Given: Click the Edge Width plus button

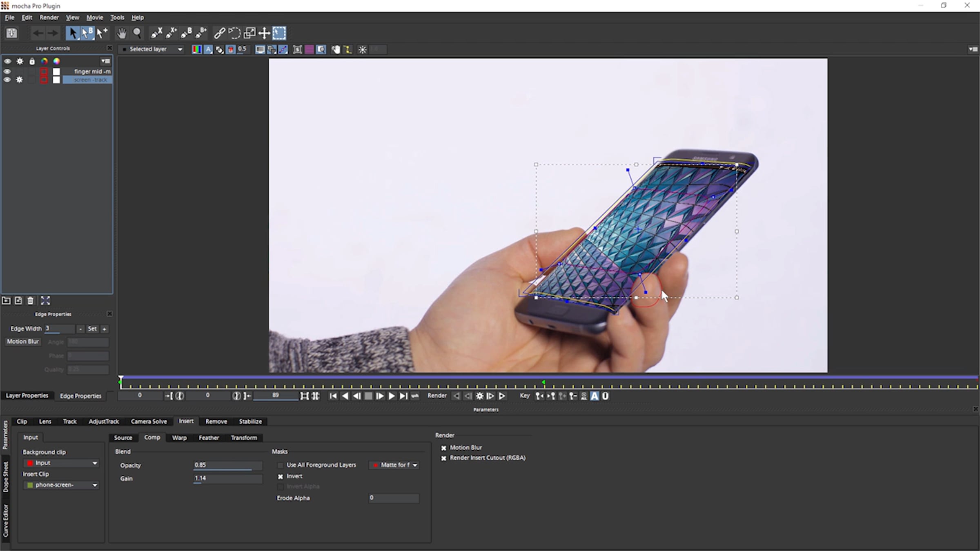Looking at the screenshot, I should pyautogui.click(x=105, y=329).
